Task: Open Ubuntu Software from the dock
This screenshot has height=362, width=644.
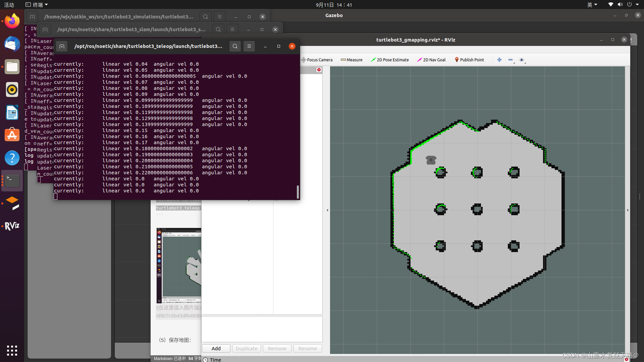Action: (x=12, y=135)
